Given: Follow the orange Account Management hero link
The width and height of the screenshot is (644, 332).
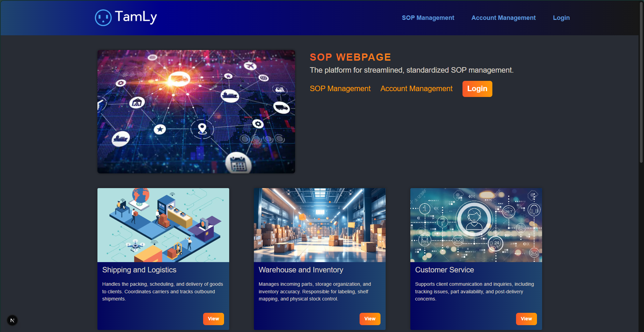Looking at the screenshot, I should [x=416, y=89].
